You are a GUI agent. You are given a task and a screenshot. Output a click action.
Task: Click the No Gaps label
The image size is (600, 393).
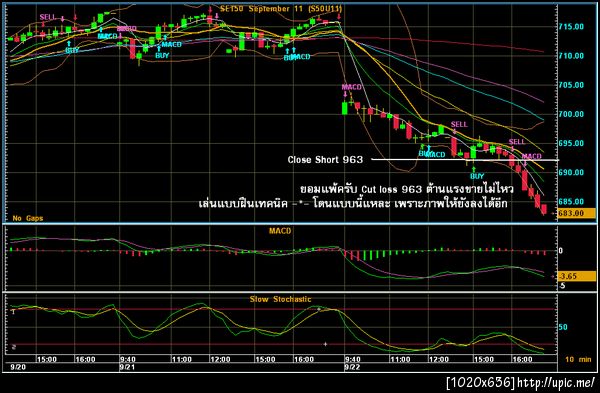28,218
